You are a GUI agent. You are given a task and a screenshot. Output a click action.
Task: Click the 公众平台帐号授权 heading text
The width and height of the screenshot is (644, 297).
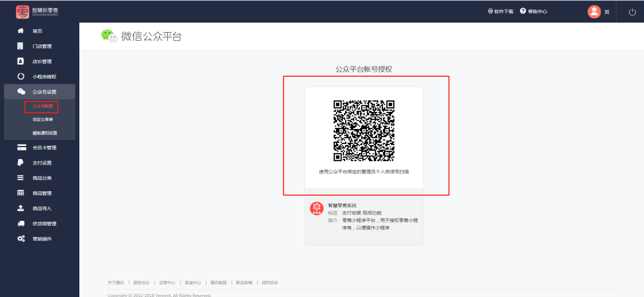364,69
